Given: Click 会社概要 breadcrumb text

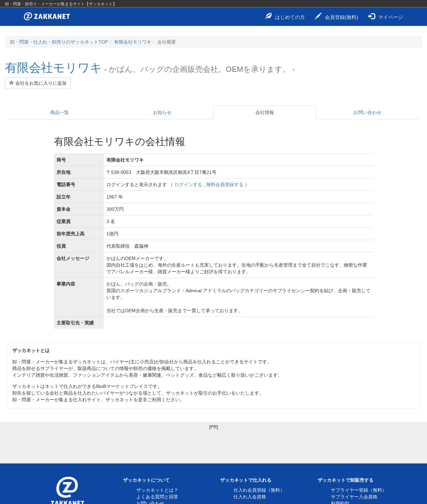Looking at the screenshot, I should tap(167, 42).
